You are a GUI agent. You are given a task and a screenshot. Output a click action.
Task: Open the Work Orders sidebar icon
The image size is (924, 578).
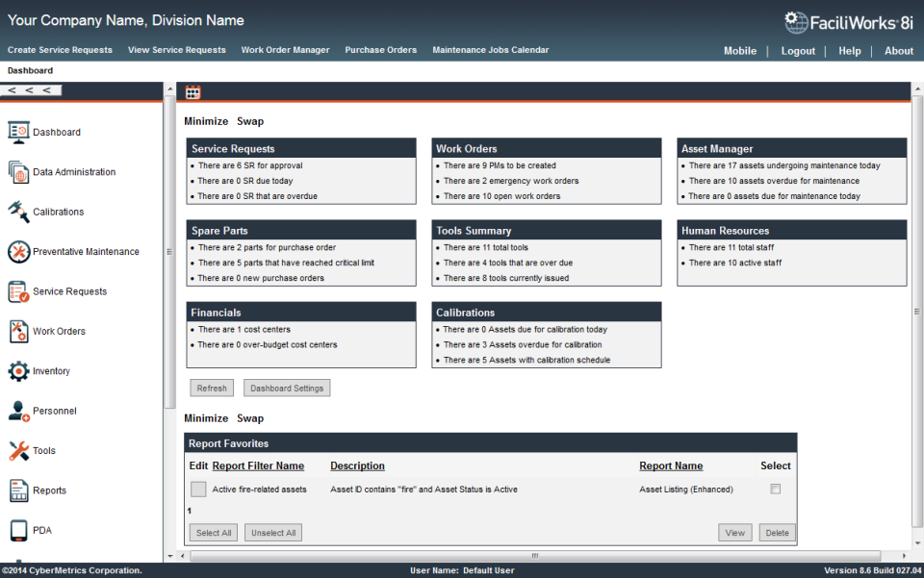pos(18,332)
